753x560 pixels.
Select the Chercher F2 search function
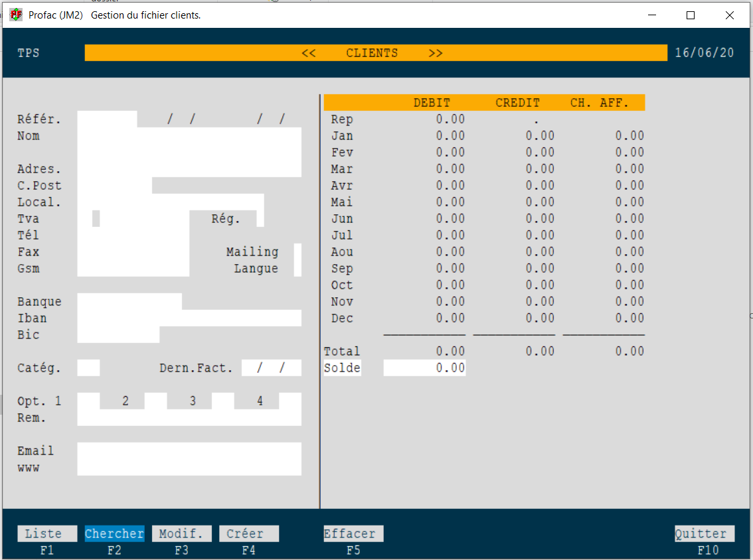click(x=114, y=533)
